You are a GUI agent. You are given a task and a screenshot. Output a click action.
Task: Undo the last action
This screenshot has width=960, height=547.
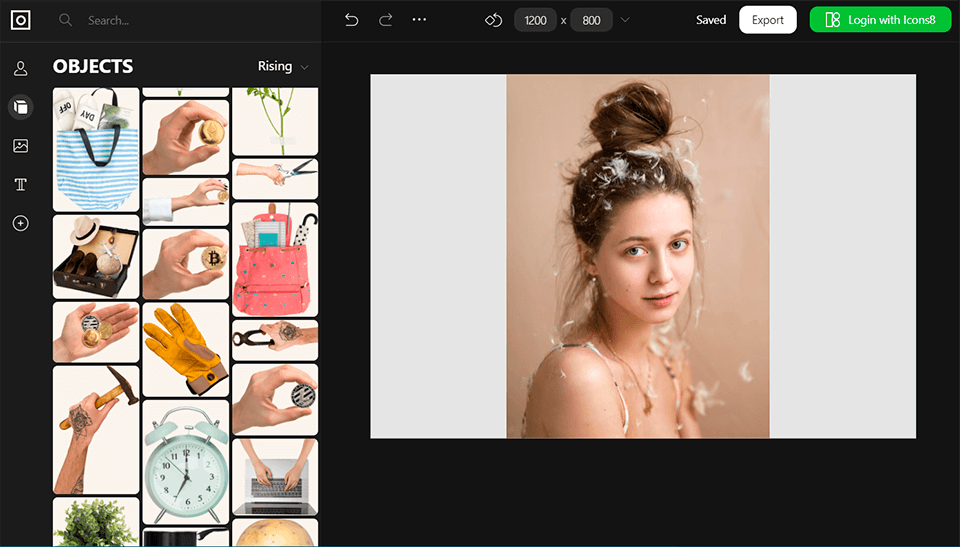(x=351, y=20)
